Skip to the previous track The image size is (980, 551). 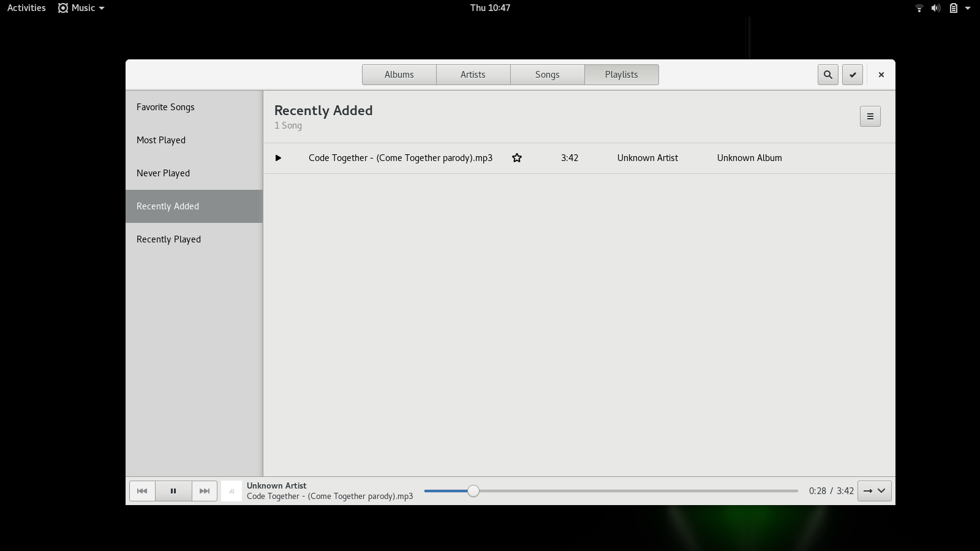pos(142,491)
